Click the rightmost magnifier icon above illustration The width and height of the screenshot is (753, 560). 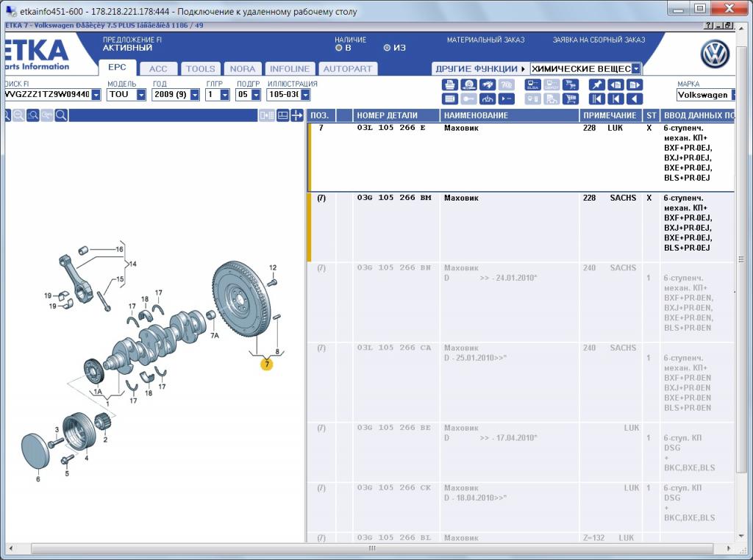click(x=61, y=115)
